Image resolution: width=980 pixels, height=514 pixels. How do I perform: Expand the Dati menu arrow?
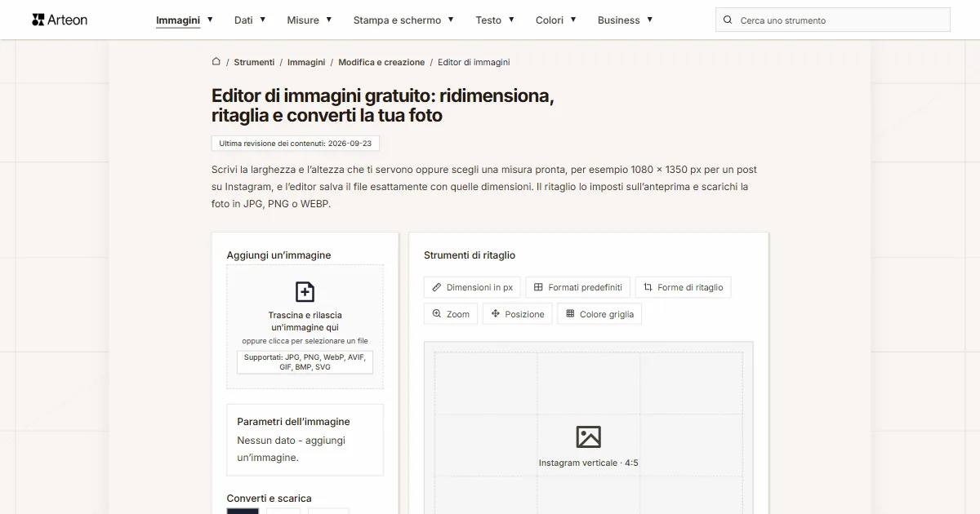[263, 20]
